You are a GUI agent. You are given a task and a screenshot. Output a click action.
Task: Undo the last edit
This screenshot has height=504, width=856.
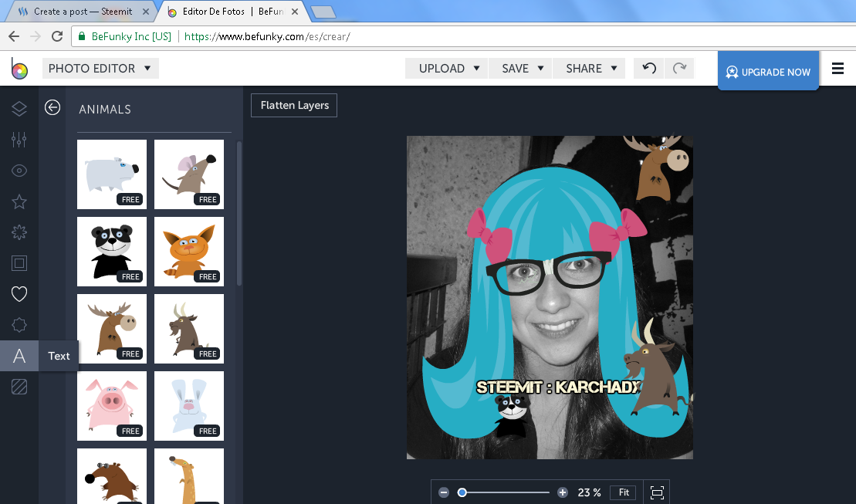click(x=649, y=68)
